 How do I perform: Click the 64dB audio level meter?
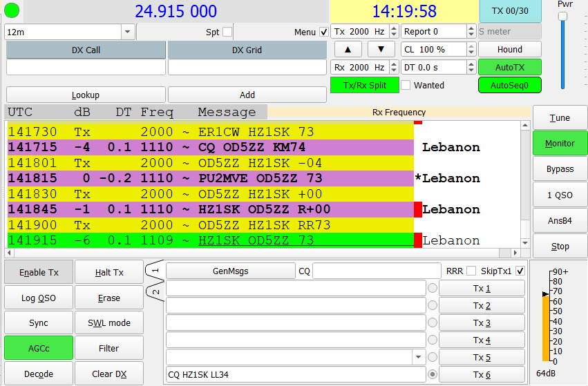tap(546, 327)
